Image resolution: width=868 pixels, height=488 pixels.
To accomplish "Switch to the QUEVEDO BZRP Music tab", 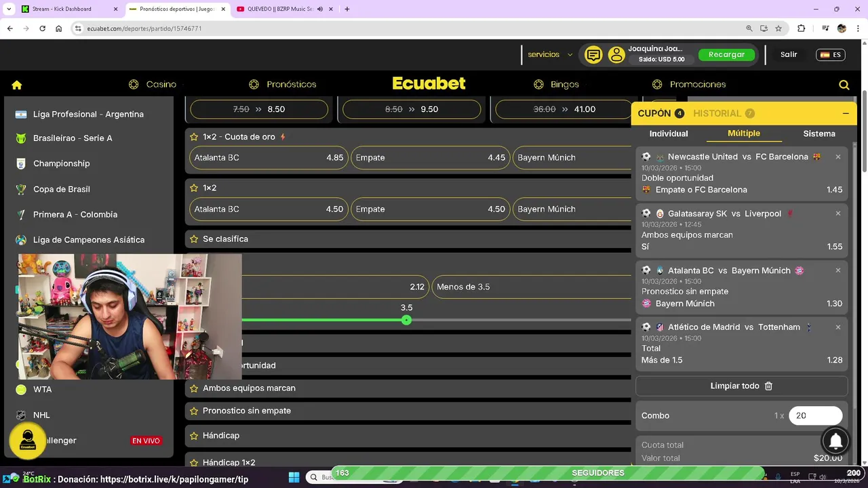I will 283,9.
